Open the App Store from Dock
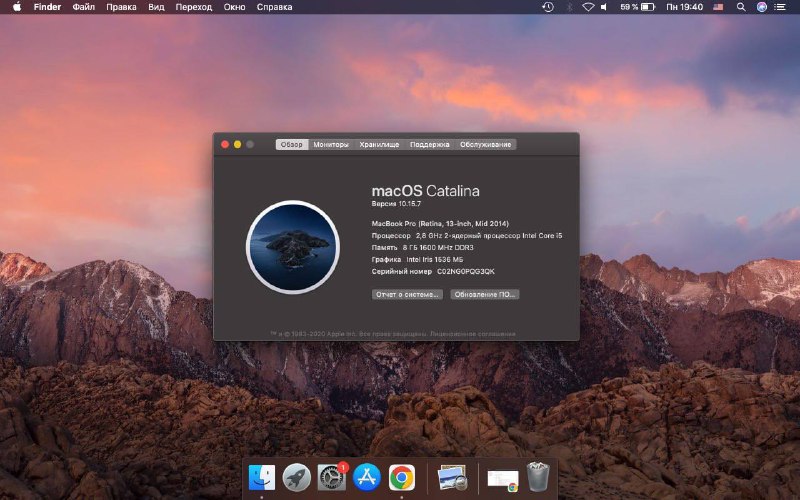 pyautogui.click(x=366, y=478)
